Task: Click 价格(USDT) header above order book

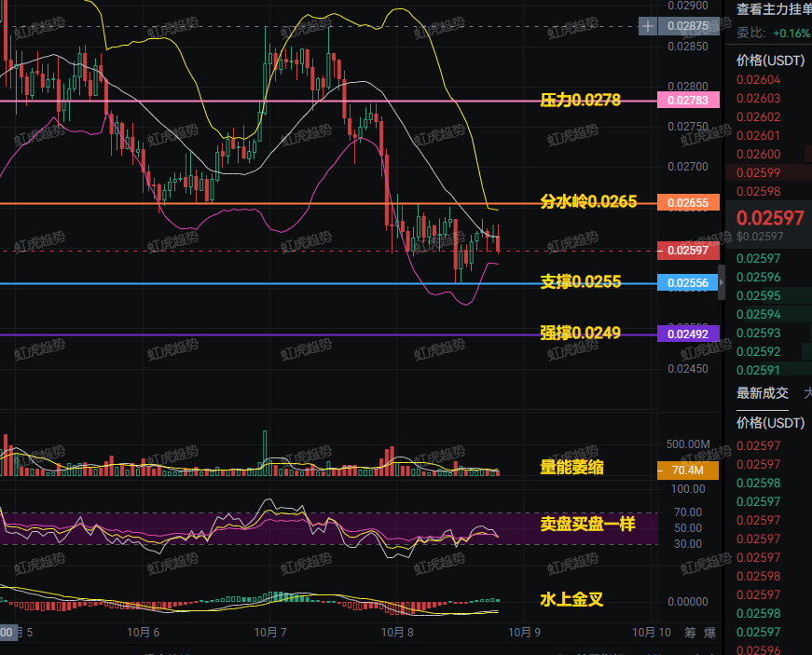Action: point(771,61)
